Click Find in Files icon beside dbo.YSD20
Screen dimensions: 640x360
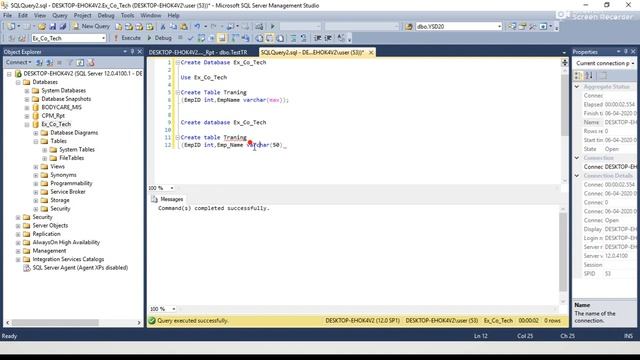pos(409,27)
